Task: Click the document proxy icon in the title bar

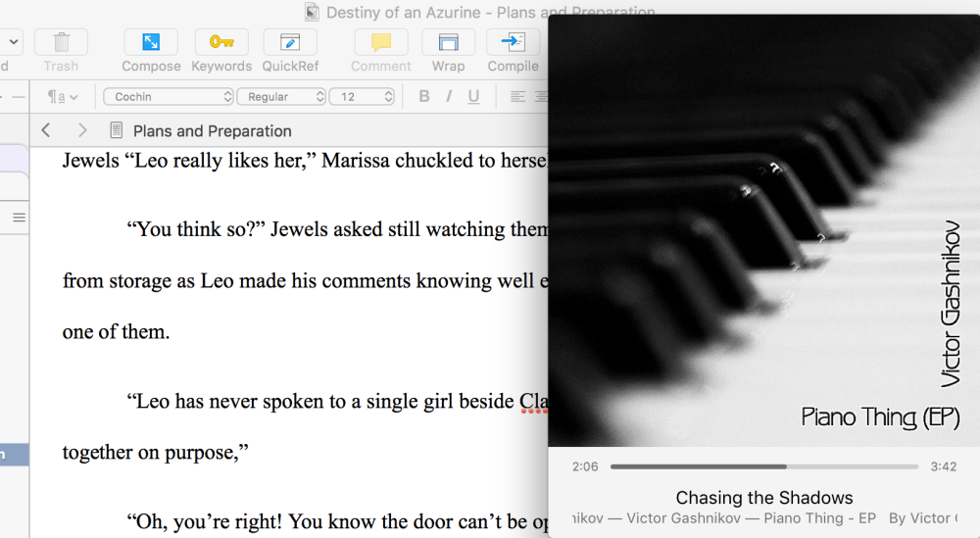Action: pos(312,12)
